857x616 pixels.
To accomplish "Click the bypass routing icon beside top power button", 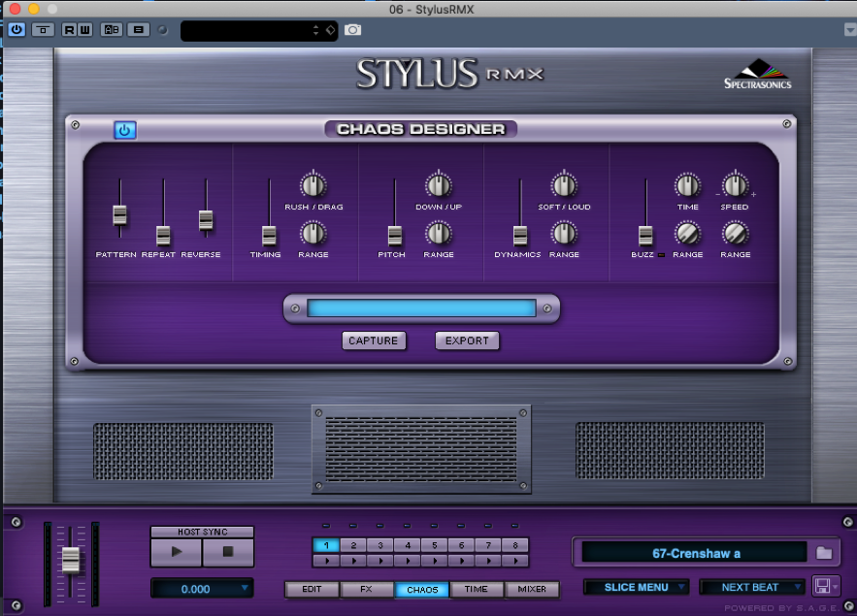I will pyautogui.click(x=43, y=29).
